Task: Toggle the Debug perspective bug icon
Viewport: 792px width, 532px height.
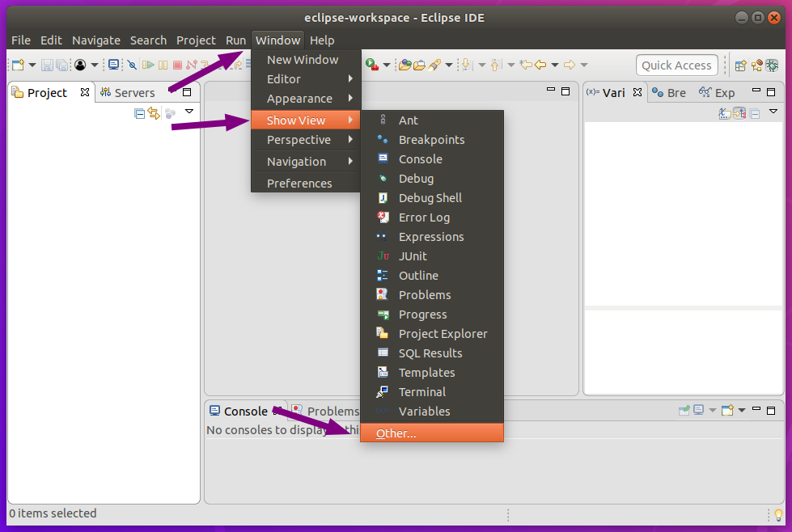Action: click(x=772, y=65)
